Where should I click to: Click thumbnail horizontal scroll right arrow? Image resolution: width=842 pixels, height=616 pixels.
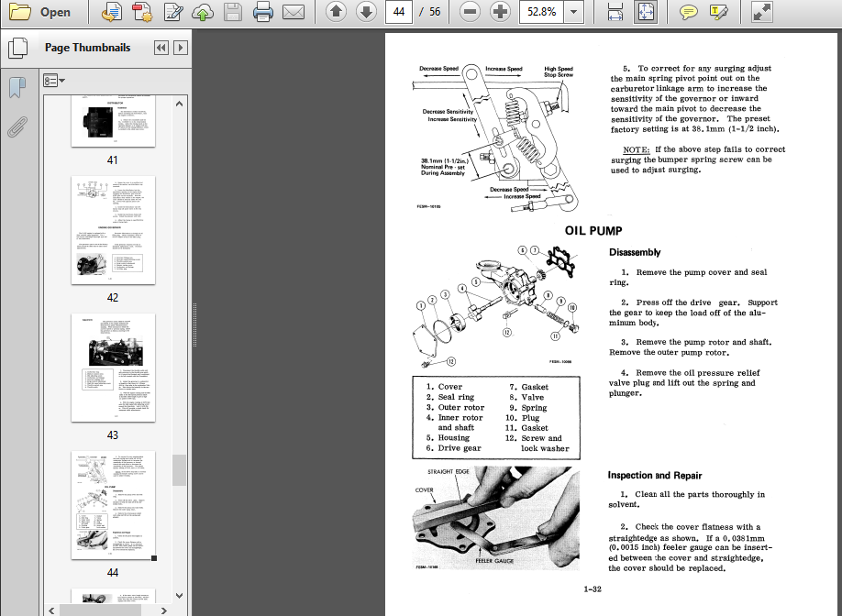pyautogui.click(x=164, y=610)
